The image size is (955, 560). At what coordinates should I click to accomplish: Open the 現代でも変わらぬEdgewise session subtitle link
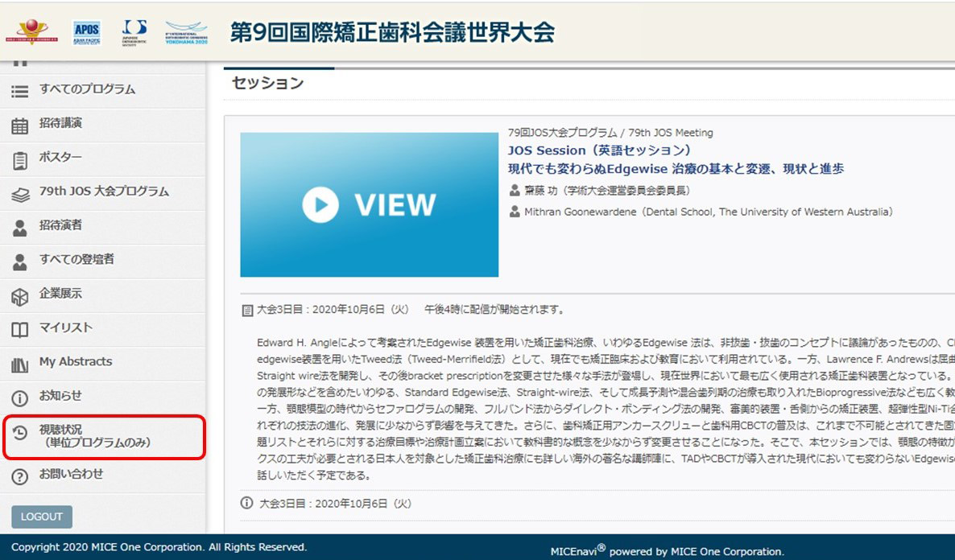click(676, 169)
